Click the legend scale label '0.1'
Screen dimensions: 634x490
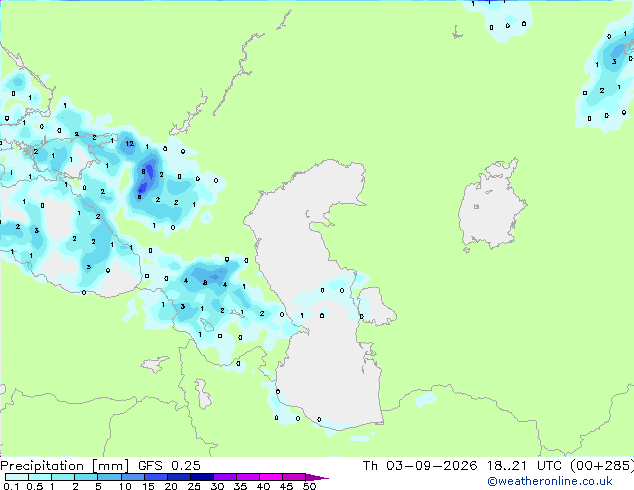point(11,486)
